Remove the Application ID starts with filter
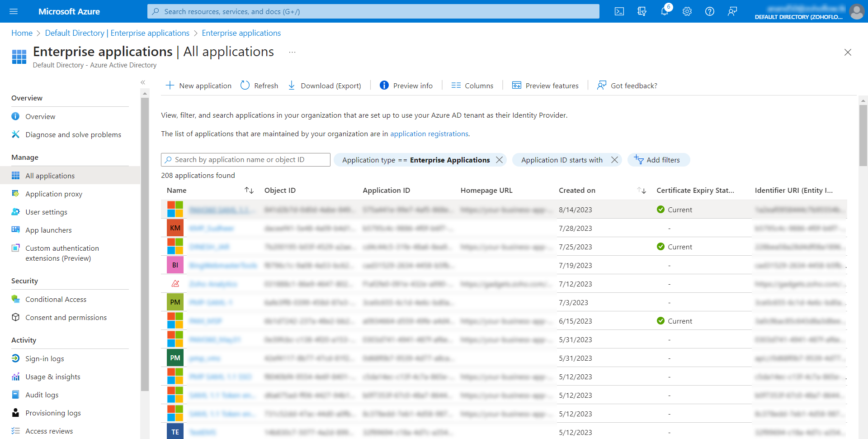Image resolution: width=868 pixels, height=439 pixels. pos(614,160)
